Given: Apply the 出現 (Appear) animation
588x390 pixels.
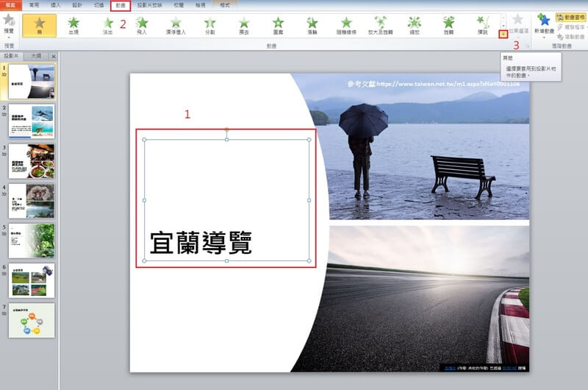Looking at the screenshot, I should coord(73,26).
